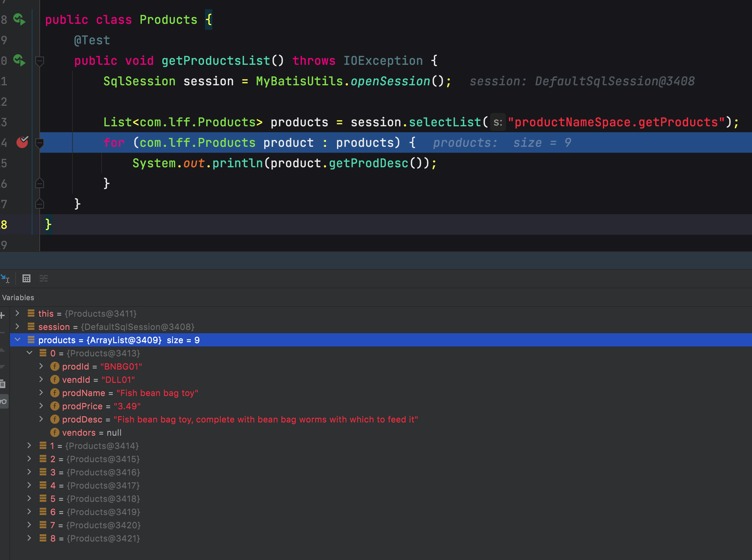Viewport: 752px width, 560px height.
Task: Click the object icon beside 'session' variable
Action: [x=31, y=326]
